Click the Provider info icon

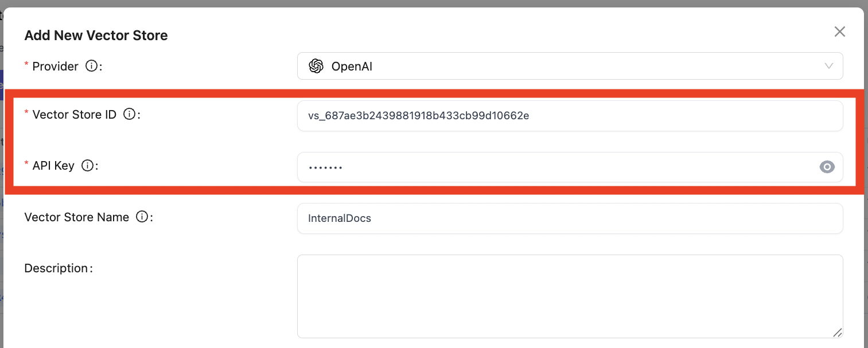pyautogui.click(x=91, y=66)
